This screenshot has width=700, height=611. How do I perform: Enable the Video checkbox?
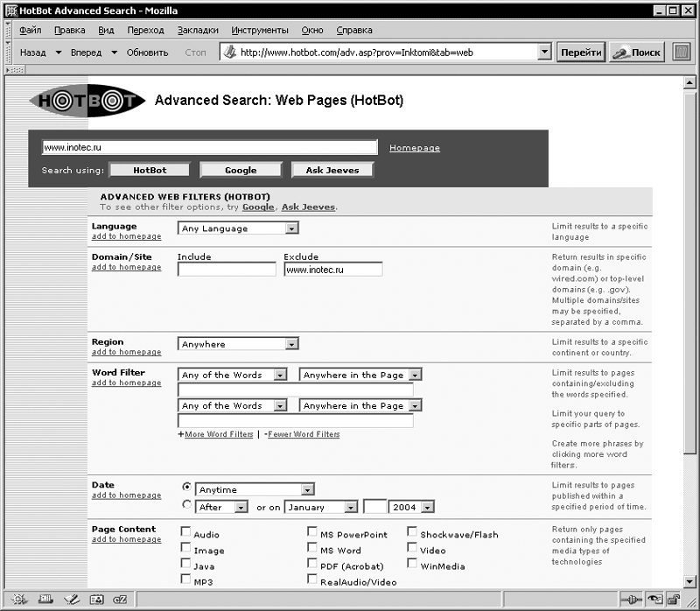pyautogui.click(x=412, y=547)
